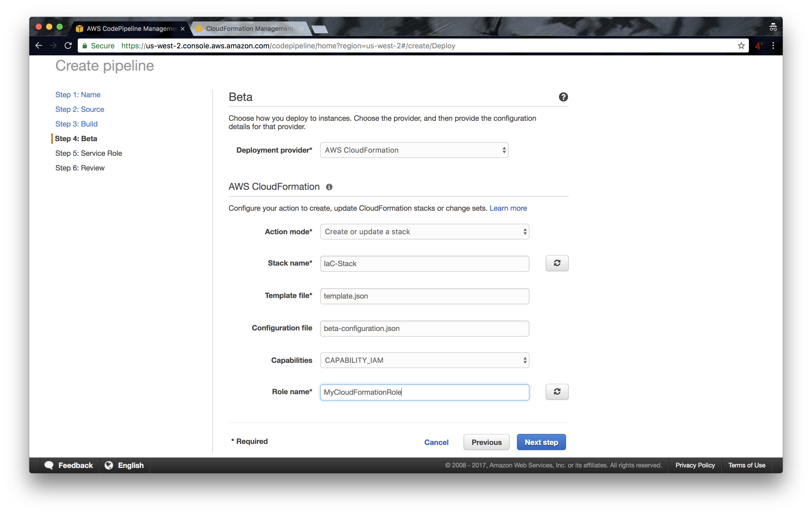The image size is (812, 515).
Task: Open the Capabilities dropdown
Action: coord(424,360)
